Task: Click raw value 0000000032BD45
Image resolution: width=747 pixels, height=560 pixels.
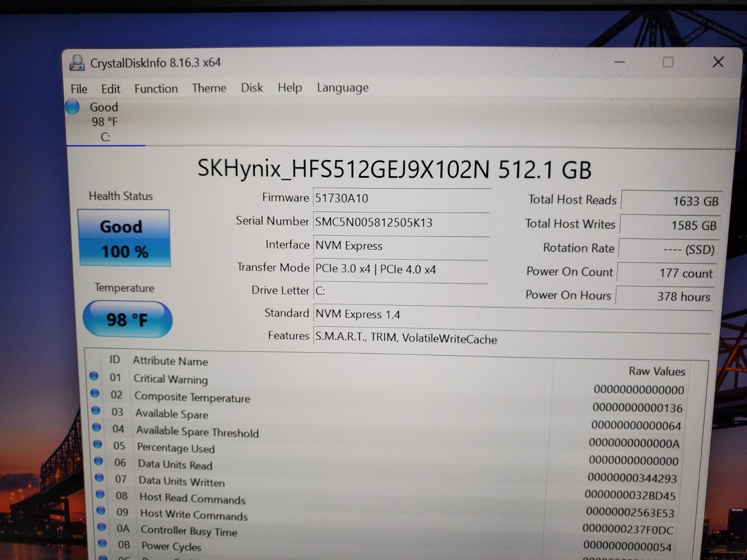Action: click(x=630, y=495)
